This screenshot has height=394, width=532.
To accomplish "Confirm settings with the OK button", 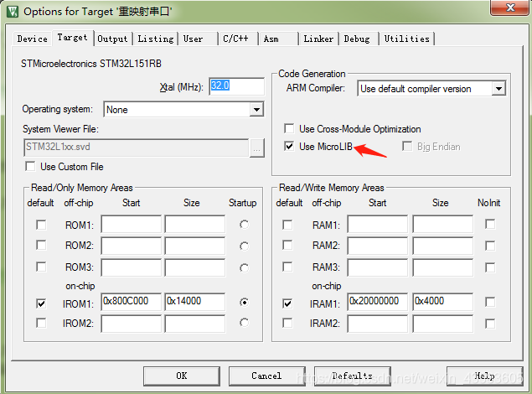I will click(182, 376).
